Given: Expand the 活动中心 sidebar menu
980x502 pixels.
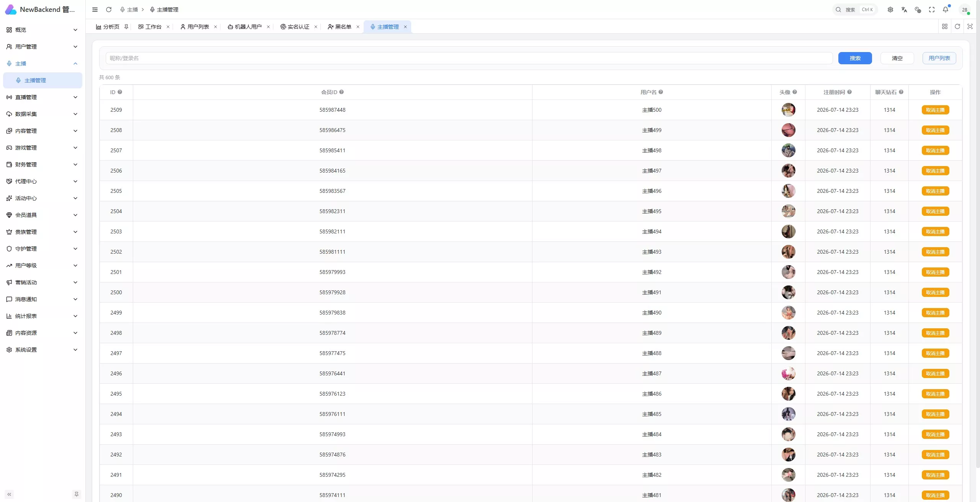Looking at the screenshot, I should [x=42, y=198].
